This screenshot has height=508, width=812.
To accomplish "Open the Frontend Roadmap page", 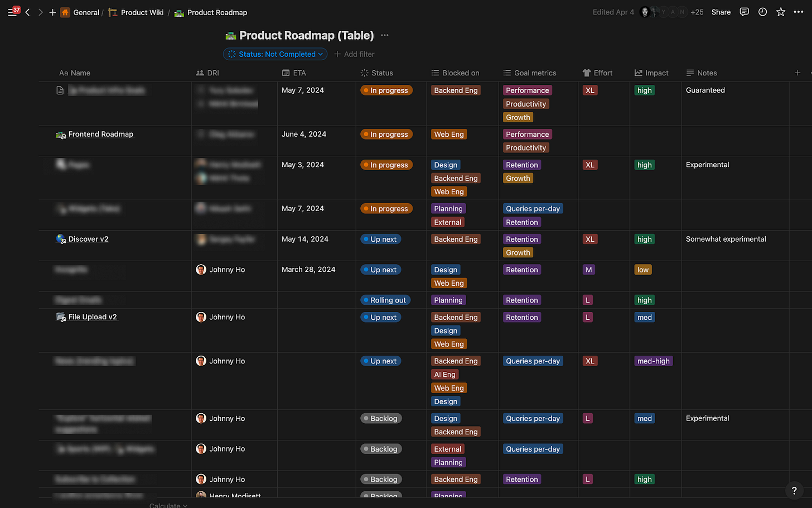I will pos(101,134).
